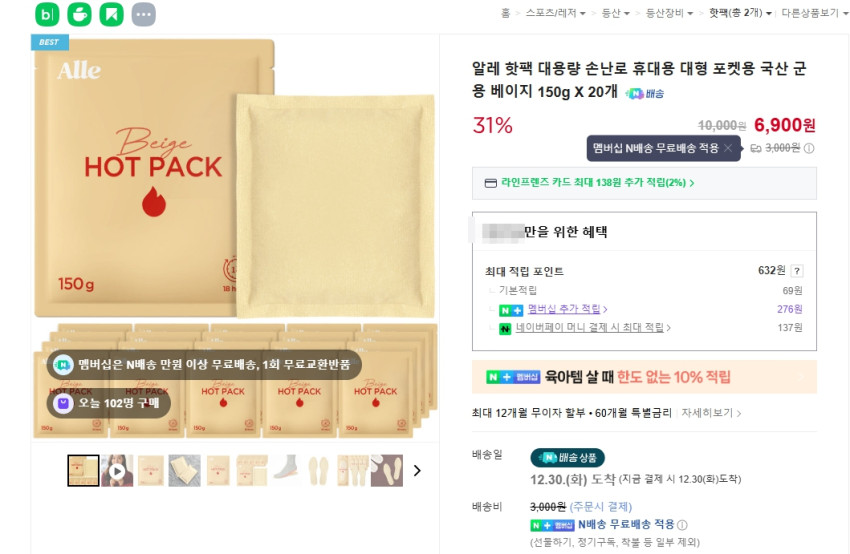
Task: Click info icon after N배송 무료배송 적용
Action: [x=682, y=525]
